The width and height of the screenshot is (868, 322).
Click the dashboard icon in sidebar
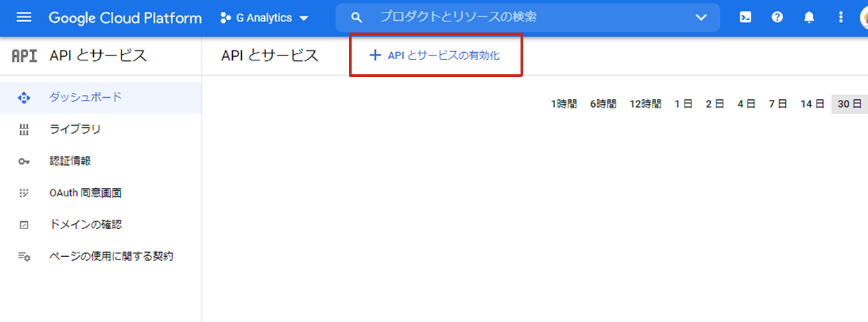pyautogui.click(x=24, y=98)
